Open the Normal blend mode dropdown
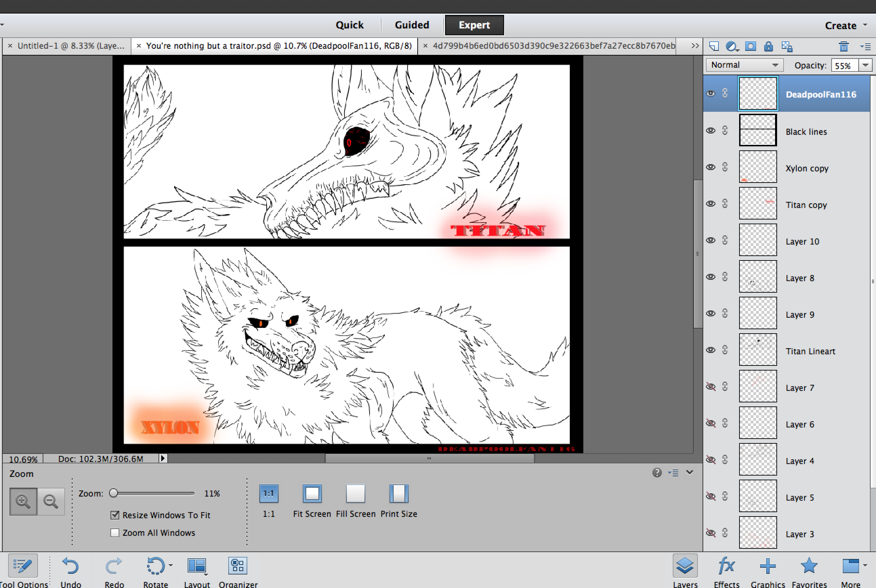 point(744,65)
